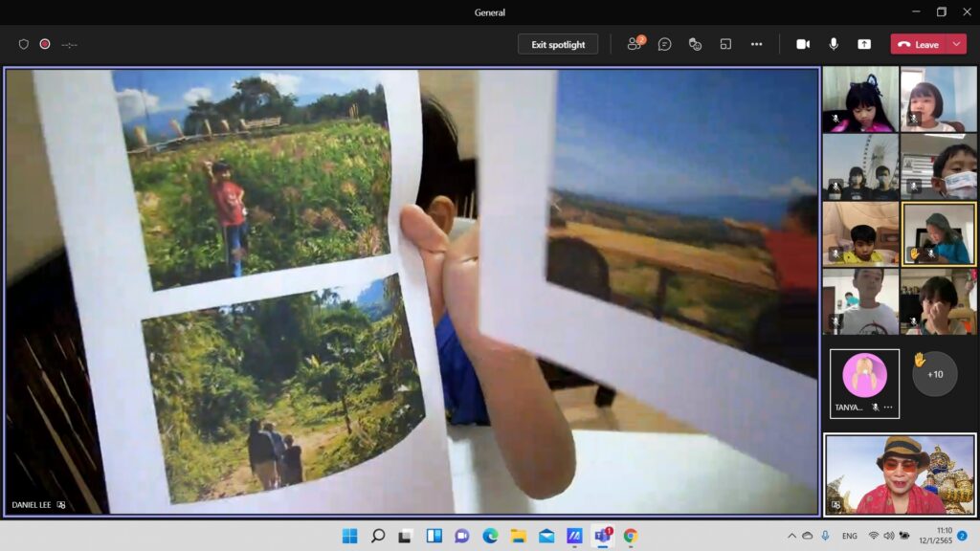This screenshot has height=551, width=980.
Task: Click the shield security icon
Action: point(24,44)
